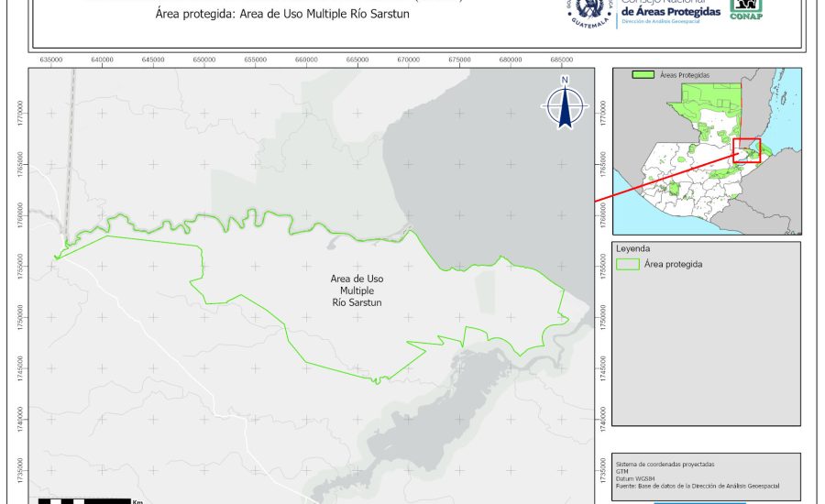Click the red extent rectangle in inset map
Viewport: 825px width, 504px height.
pos(747,151)
